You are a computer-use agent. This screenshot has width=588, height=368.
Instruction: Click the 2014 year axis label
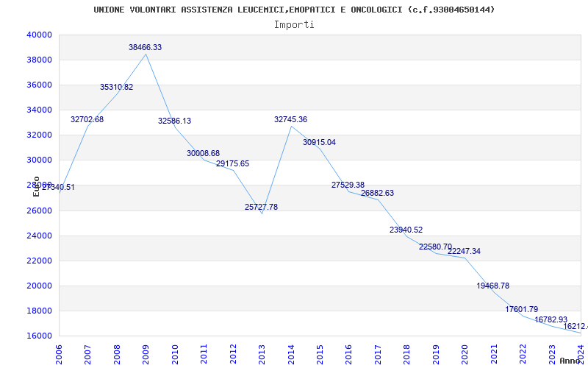pos(291,354)
